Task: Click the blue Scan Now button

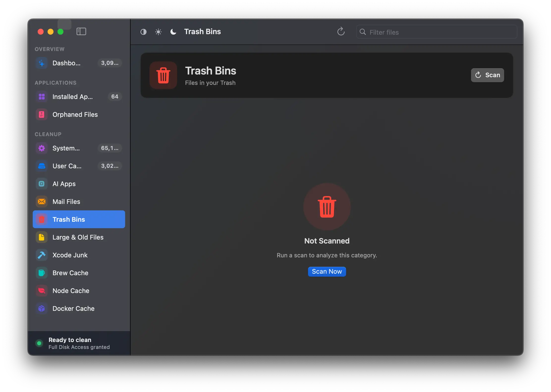Action: (327, 271)
